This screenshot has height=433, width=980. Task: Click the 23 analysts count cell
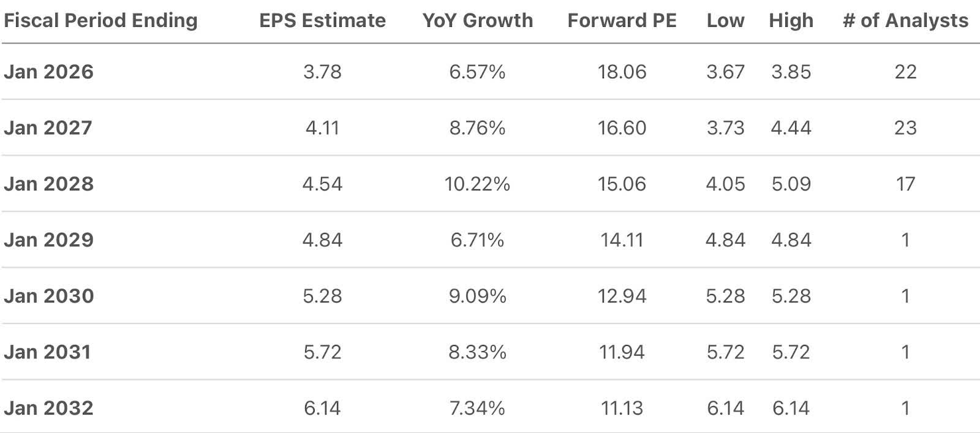point(905,128)
